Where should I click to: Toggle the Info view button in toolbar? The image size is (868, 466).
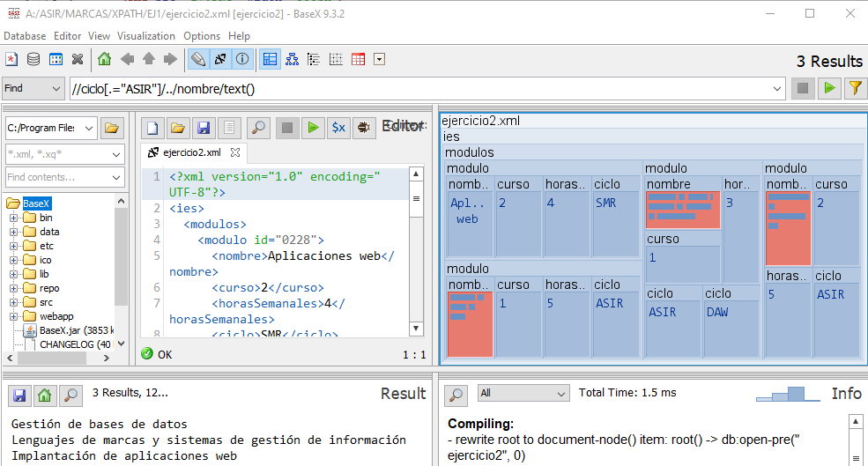[242, 60]
